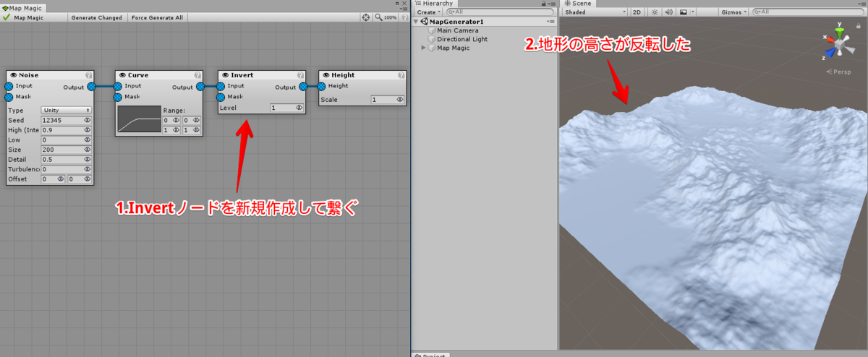Open the Shaded draw mode dropdown

pyautogui.click(x=595, y=12)
